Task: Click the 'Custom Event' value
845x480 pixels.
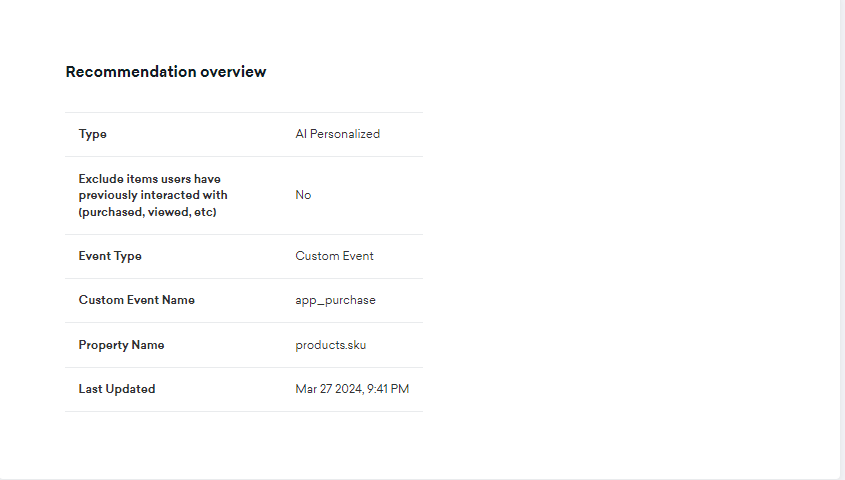Action: pos(334,256)
